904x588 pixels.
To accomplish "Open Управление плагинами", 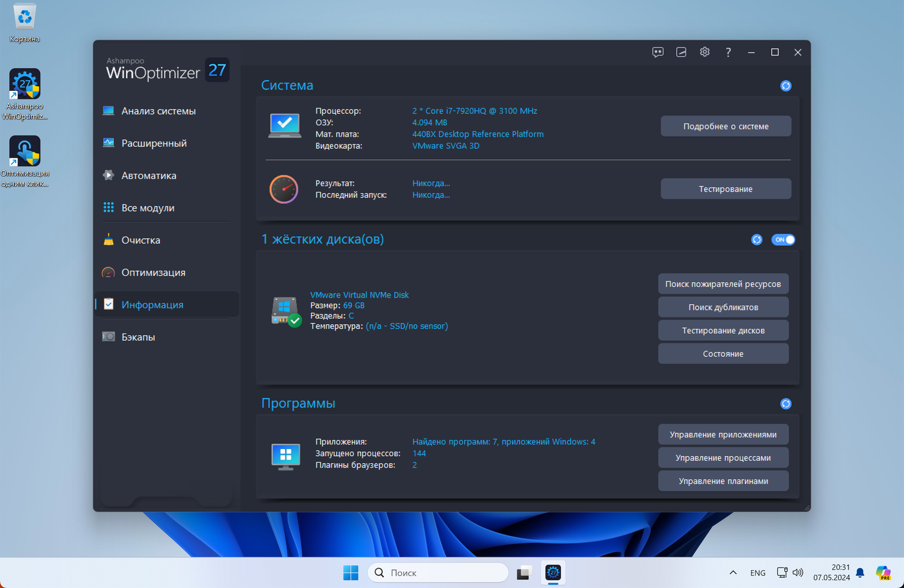I will click(x=723, y=481).
